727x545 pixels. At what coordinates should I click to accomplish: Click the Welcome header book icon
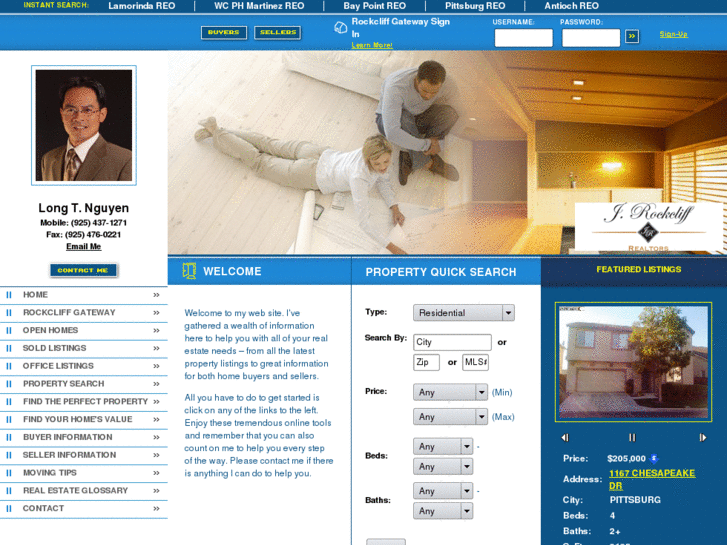point(189,271)
